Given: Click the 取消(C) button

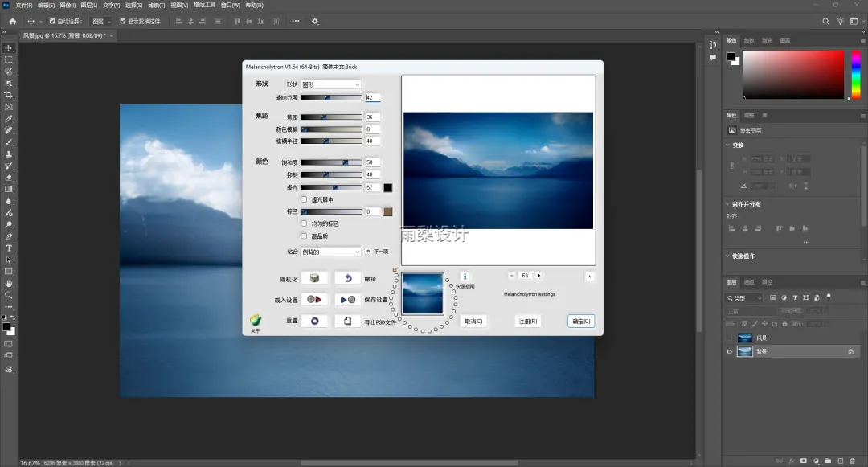Looking at the screenshot, I should click(x=473, y=322).
